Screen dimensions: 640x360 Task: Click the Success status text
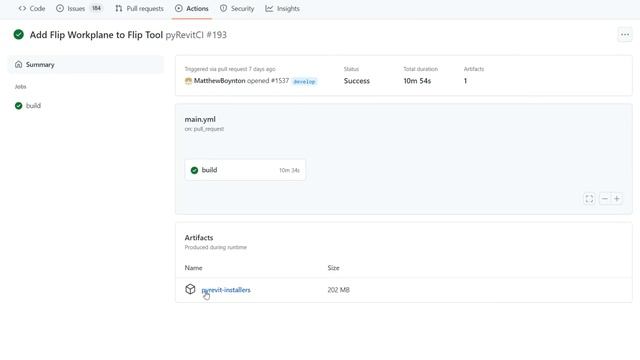pyautogui.click(x=357, y=81)
